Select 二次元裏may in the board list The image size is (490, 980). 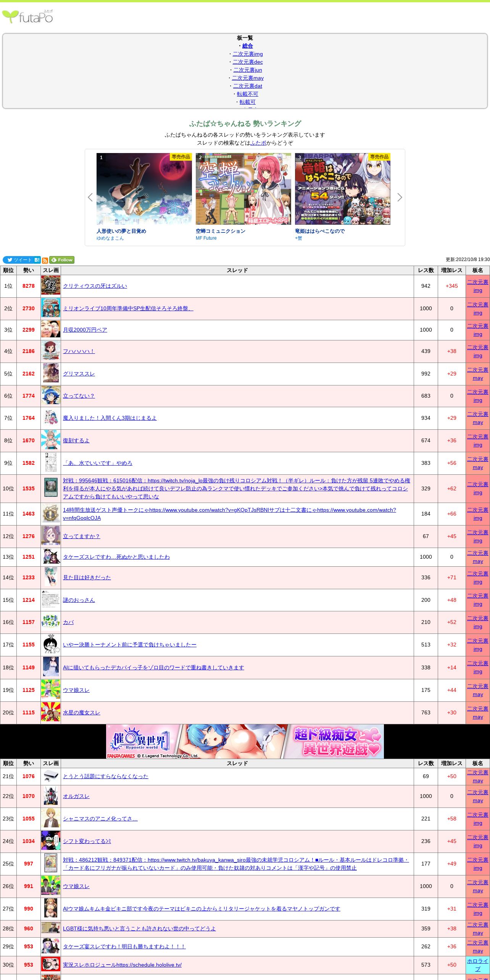pyautogui.click(x=248, y=78)
